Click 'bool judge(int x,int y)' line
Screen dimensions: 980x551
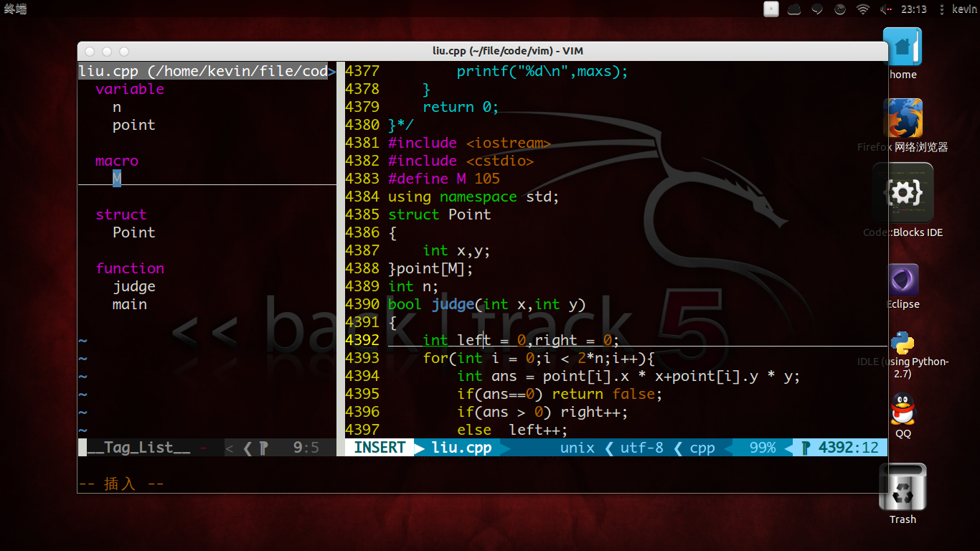tap(487, 304)
